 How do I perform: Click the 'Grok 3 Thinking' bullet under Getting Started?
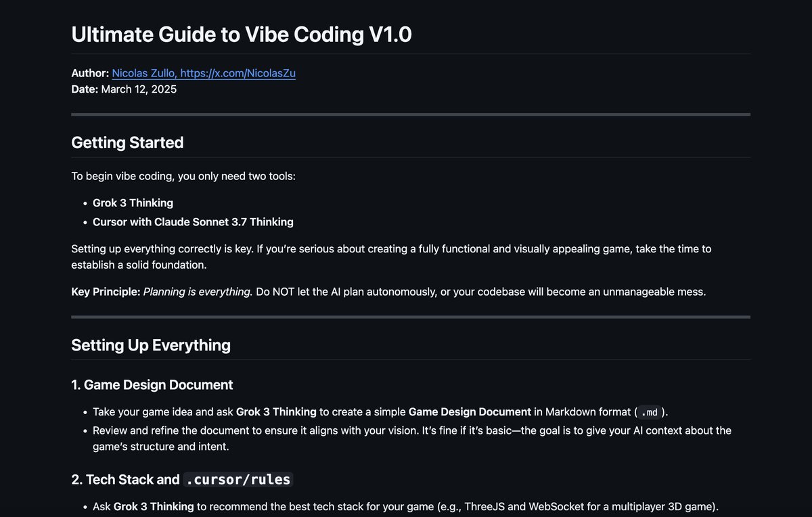(133, 203)
